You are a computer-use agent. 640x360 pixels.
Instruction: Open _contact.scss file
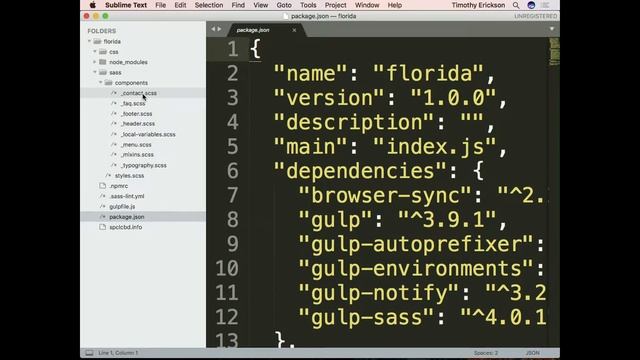pos(138,93)
